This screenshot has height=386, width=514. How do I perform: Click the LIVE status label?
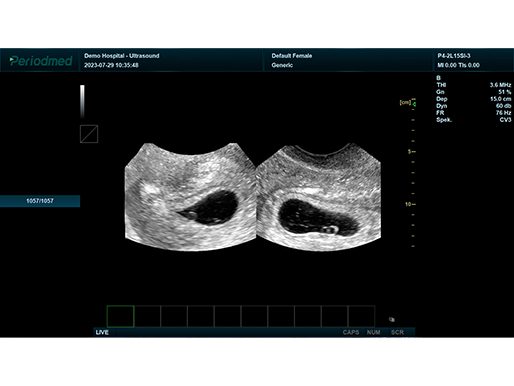[x=102, y=332]
